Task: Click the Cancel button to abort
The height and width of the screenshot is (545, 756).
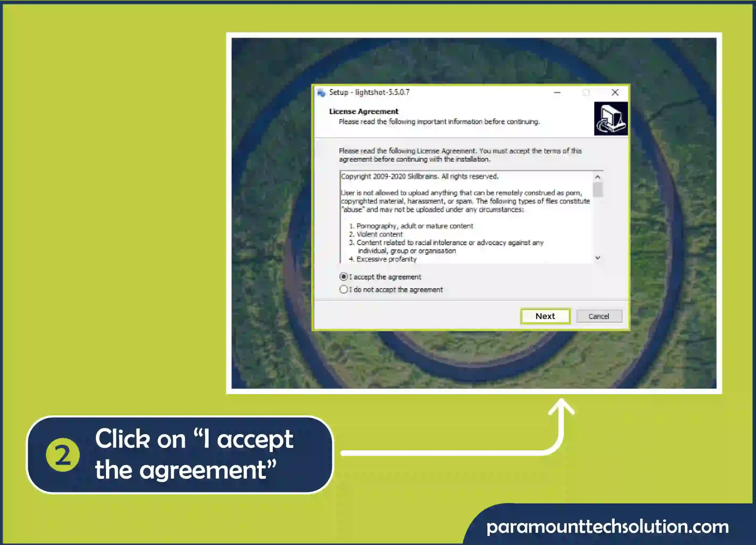Action: click(x=599, y=316)
